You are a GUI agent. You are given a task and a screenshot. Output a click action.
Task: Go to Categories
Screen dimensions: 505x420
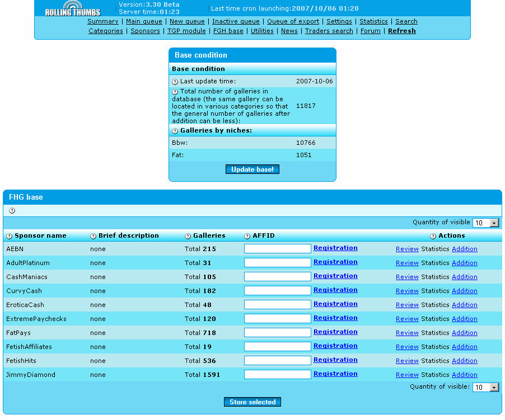click(x=106, y=31)
